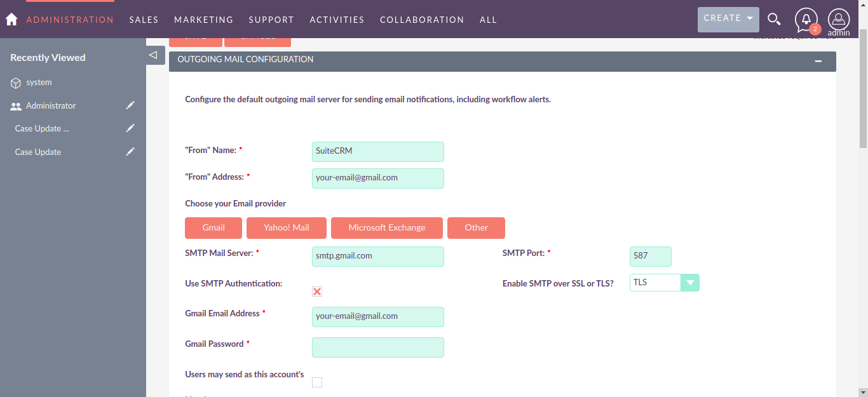The height and width of the screenshot is (397, 868).
Task: Enable the Users may send as this account's checkbox
Action: point(317,382)
